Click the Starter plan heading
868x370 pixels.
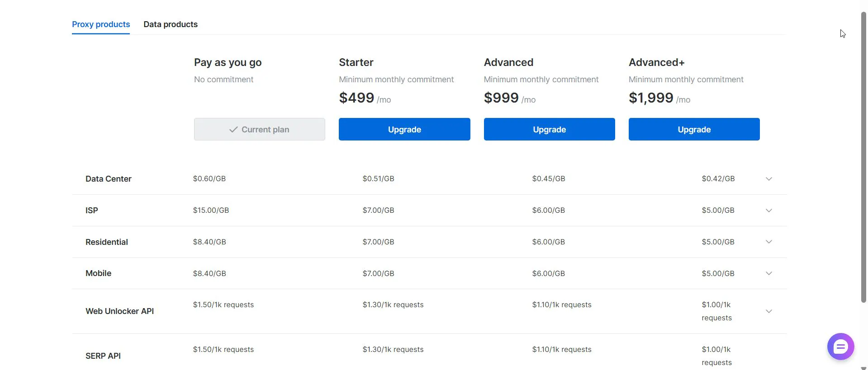[x=356, y=62]
